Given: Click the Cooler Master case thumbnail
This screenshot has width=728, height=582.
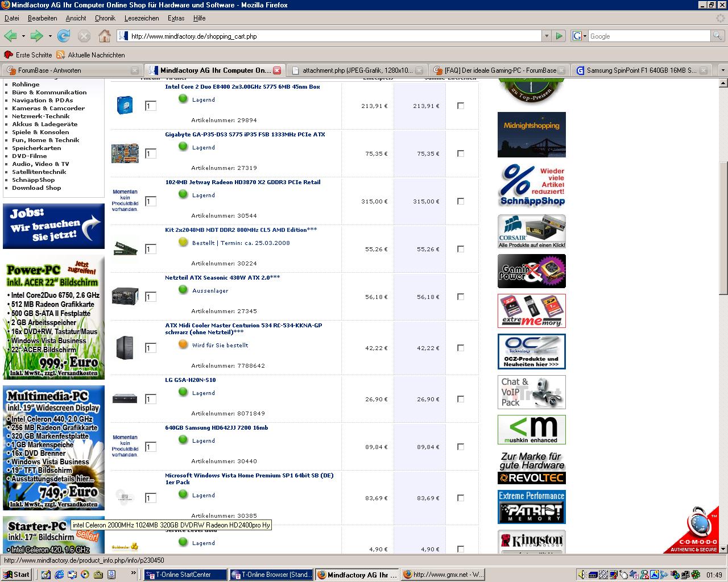Looking at the screenshot, I should [125, 348].
